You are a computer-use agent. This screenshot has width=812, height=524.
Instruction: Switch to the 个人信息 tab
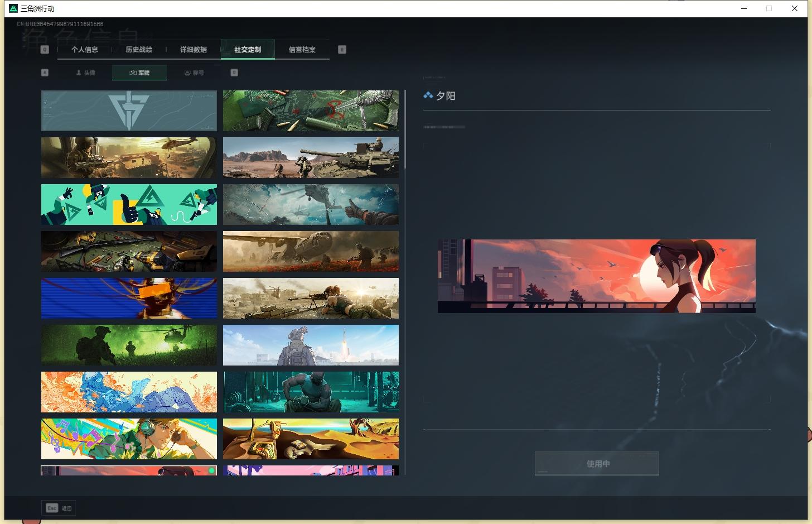[85, 50]
